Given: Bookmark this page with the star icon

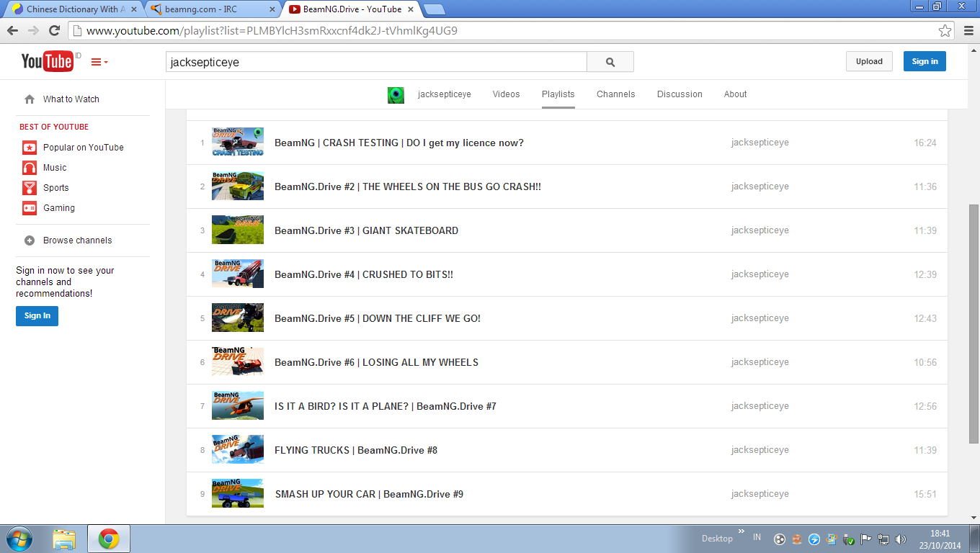Looking at the screenshot, I should pyautogui.click(x=945, y=31).
